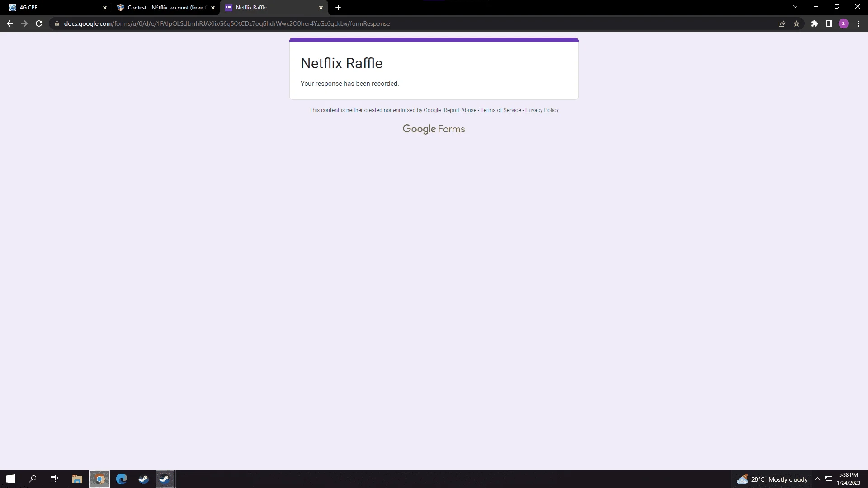Viewport: 868px width, 488px height.
Task: Select the Netflix Raffle tab
Action: coord(274,8)
